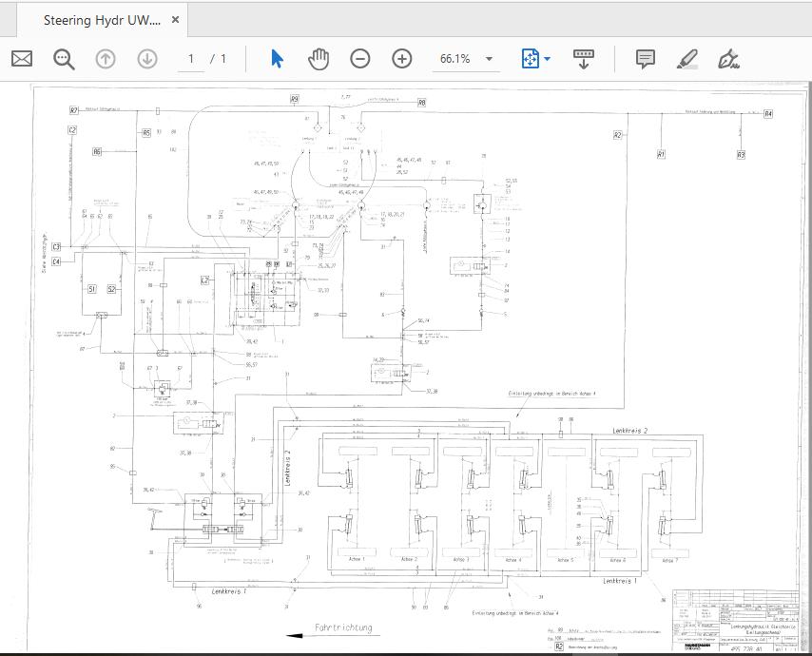Screen dimensions: 812x656
Task: Zoom in using the plus button
Action: [x=401, y=59]
